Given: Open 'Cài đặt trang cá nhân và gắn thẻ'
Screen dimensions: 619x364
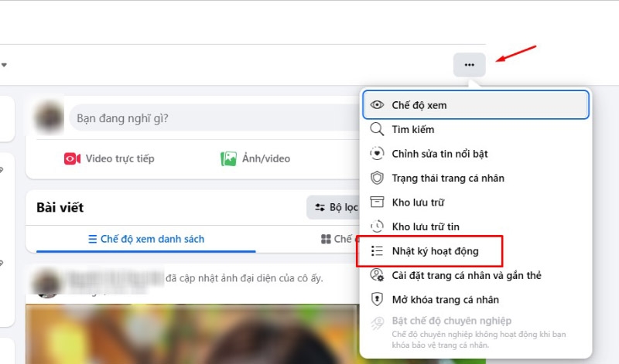Looking at the screenshot, I should [476, 275].
